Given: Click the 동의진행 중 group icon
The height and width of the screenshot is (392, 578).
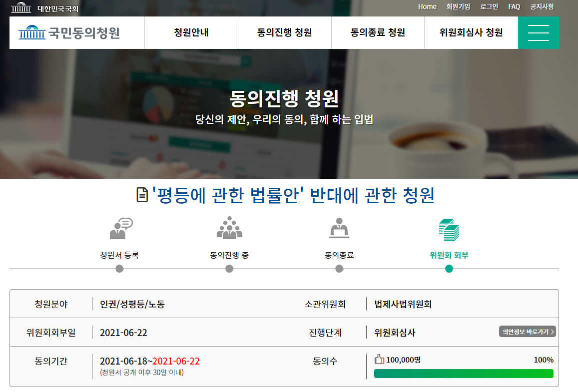Looking at the screenshot, I should tap(229, 228).
